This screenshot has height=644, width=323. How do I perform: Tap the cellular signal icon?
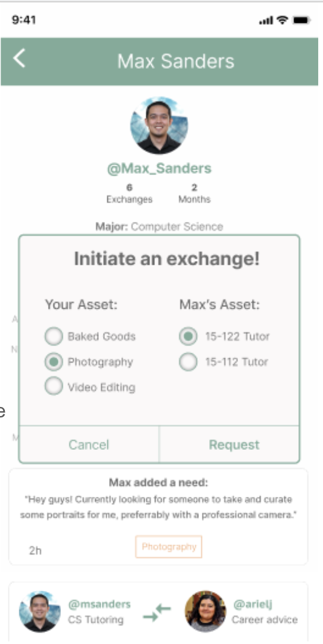(267, 21)
